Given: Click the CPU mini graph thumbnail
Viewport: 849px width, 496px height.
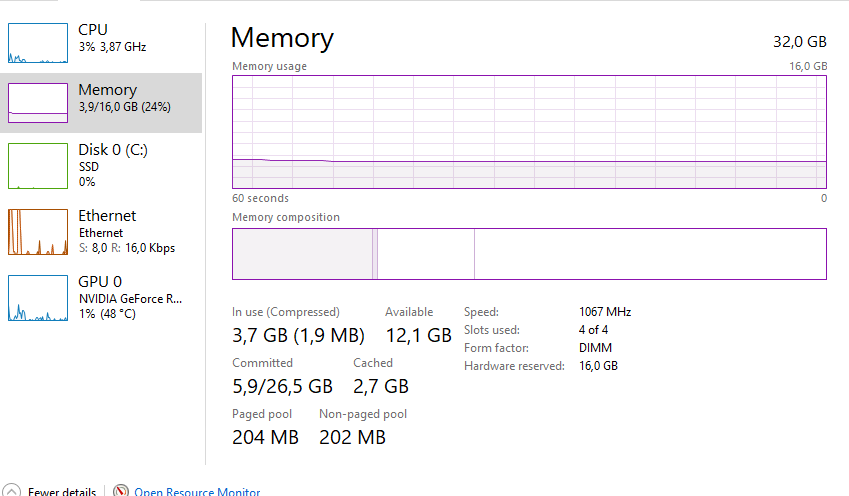Looking at the screenshot, I should [38, 43].
